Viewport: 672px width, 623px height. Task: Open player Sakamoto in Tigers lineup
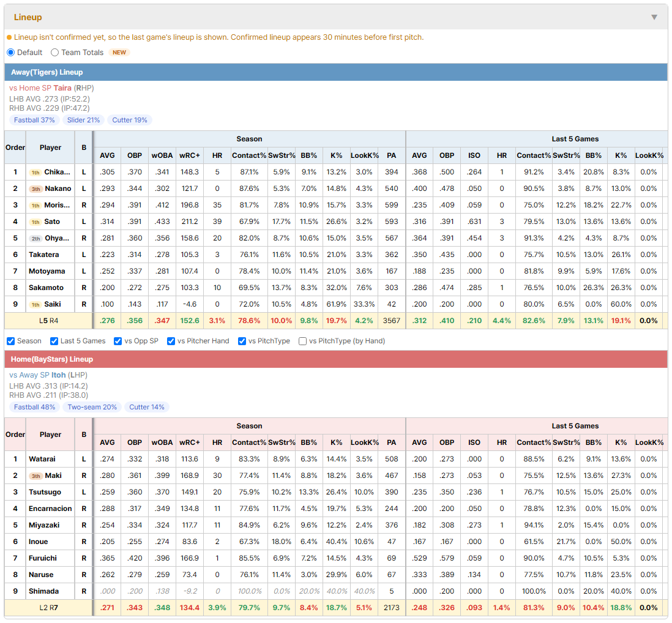[x=46, y=288]
